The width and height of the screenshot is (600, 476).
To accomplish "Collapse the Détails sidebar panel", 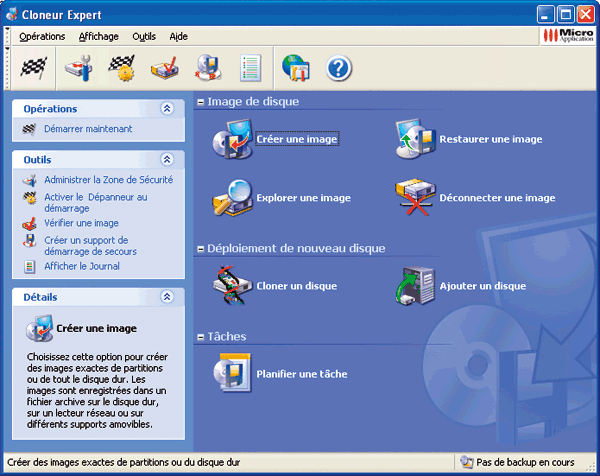I will point(167,298).
